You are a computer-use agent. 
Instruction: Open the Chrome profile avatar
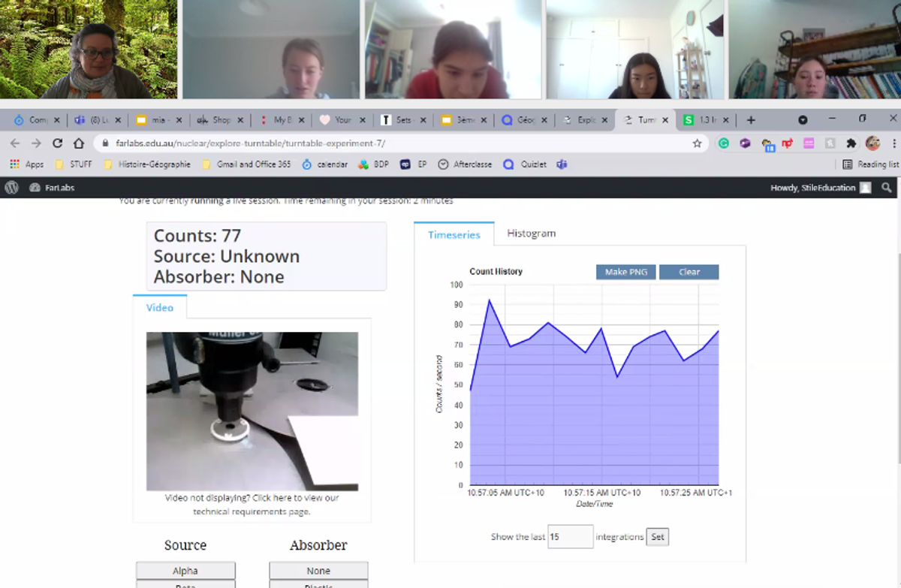(x=872, y=143)
